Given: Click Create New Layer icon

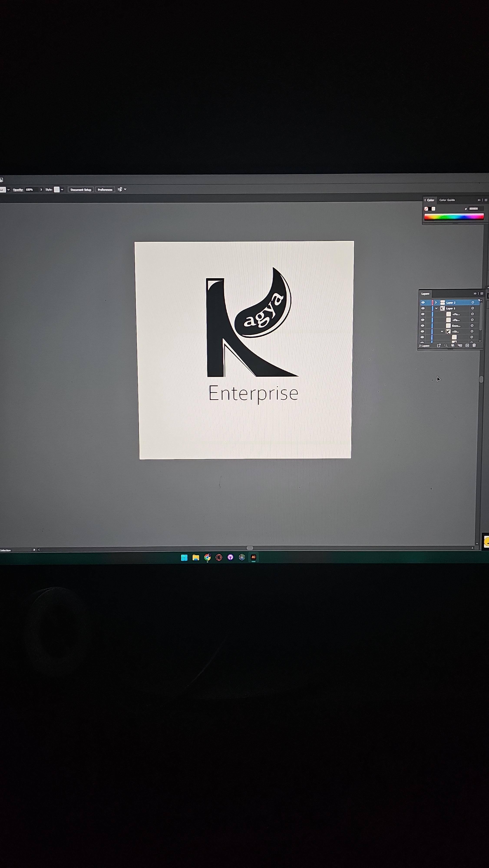Looking at the screenshot, I should pos(468,345).
